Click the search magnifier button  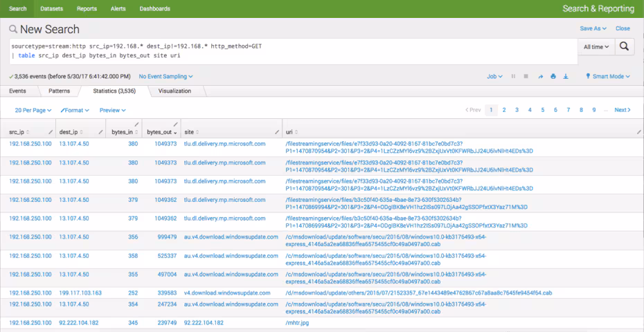(x=624, y=46)
